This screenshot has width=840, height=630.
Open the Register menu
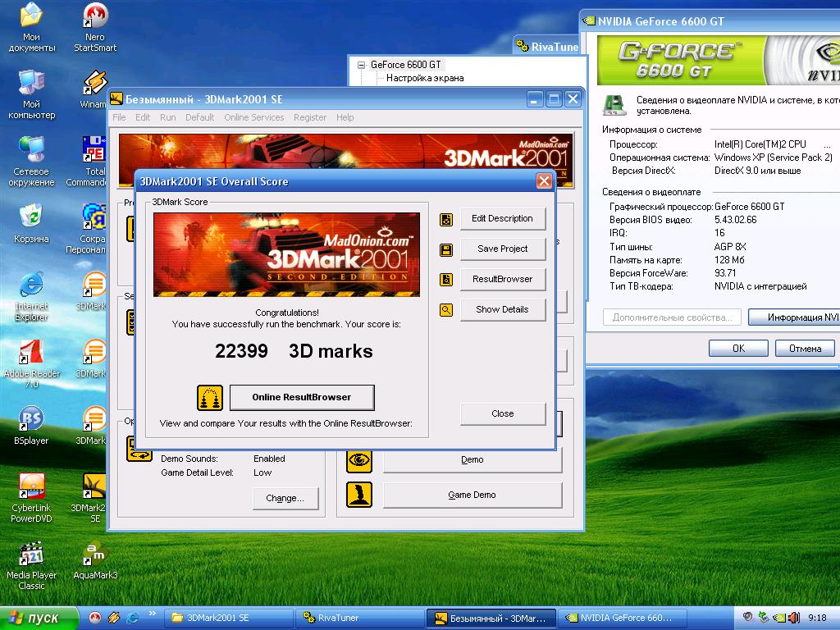[309, 117]
